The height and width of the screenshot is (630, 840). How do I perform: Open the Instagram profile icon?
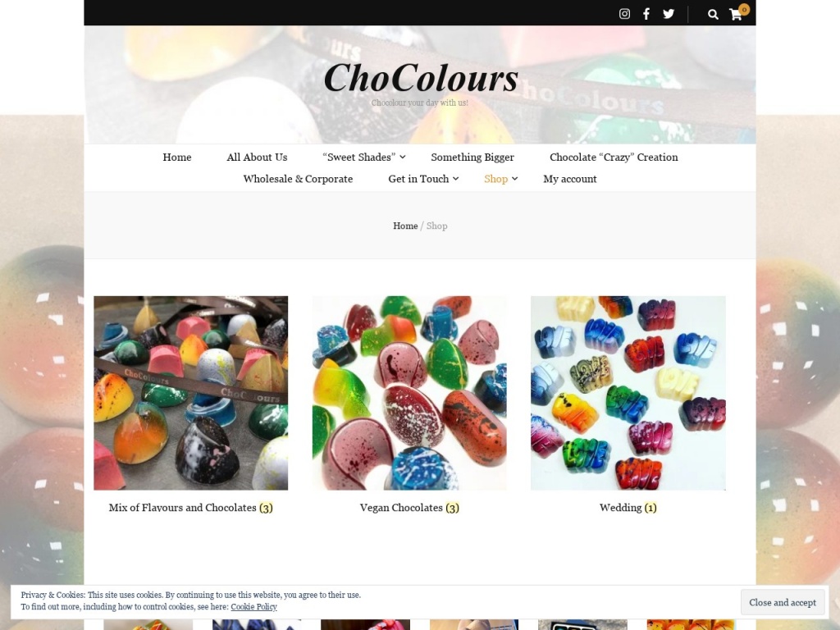[624, 14]
